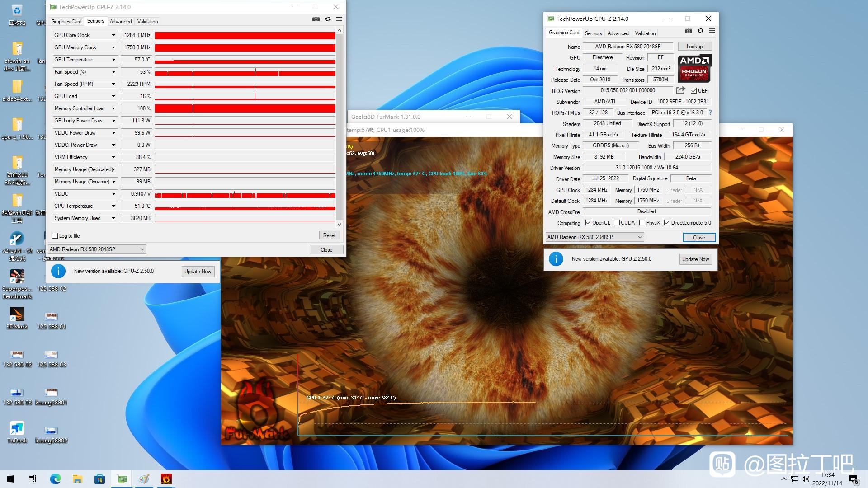Open GPU selector dropdown in Sensors window
This screenshot has width=868, height=488.
pyautogui.click(x=97, y=249)
